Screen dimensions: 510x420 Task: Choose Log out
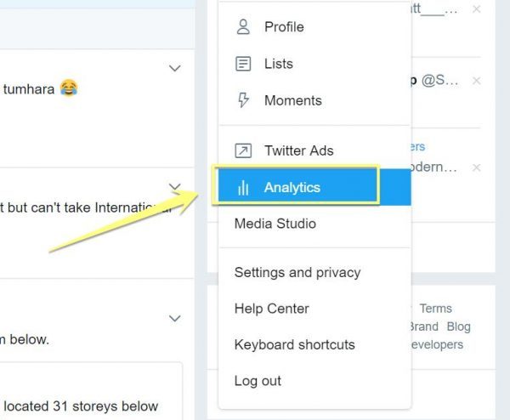point(314,381)
